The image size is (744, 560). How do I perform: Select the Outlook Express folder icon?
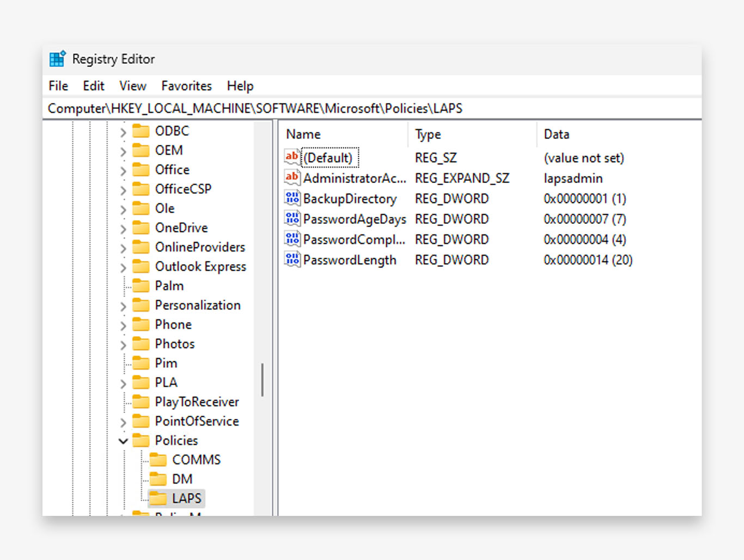pyautogui.click(x=141, y=266)
